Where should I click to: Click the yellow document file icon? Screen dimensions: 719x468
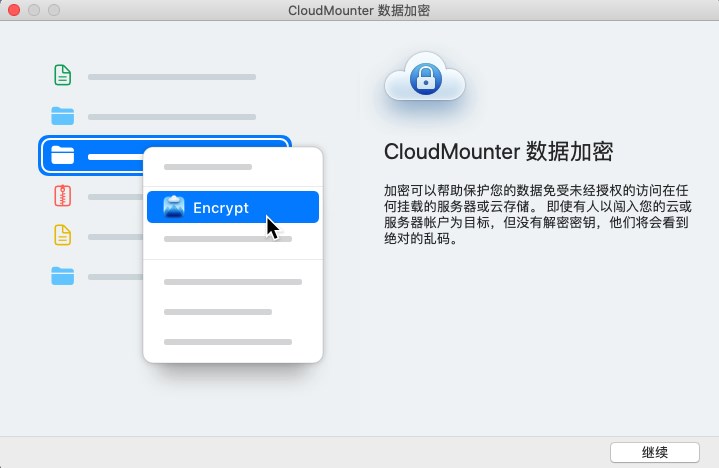click(x=62, y=236)
